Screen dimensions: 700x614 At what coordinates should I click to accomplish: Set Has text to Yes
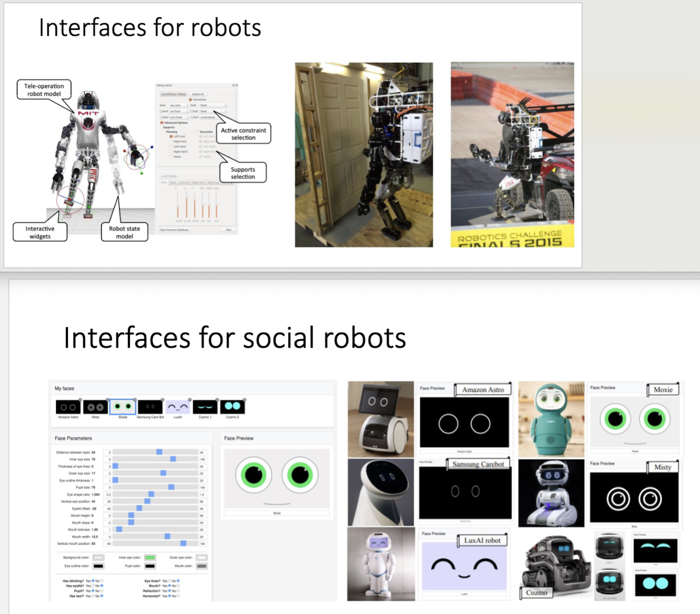pyautogui.click(x=93, y=596)
